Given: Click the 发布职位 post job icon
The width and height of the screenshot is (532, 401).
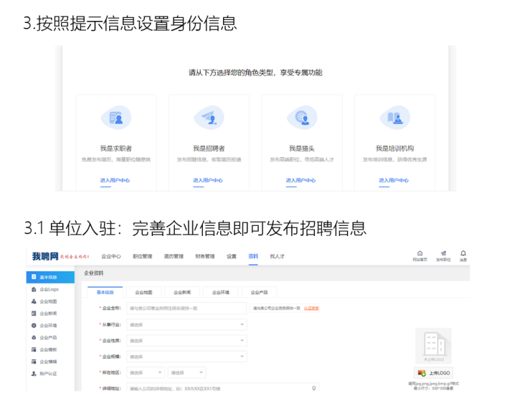Looking at the screenshot, I should (x=443, y=253).
